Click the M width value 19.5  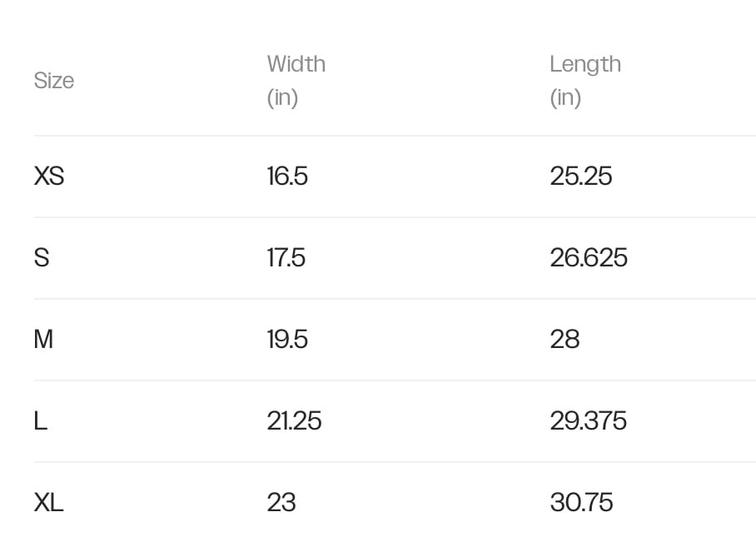click(x=287, y=340)
